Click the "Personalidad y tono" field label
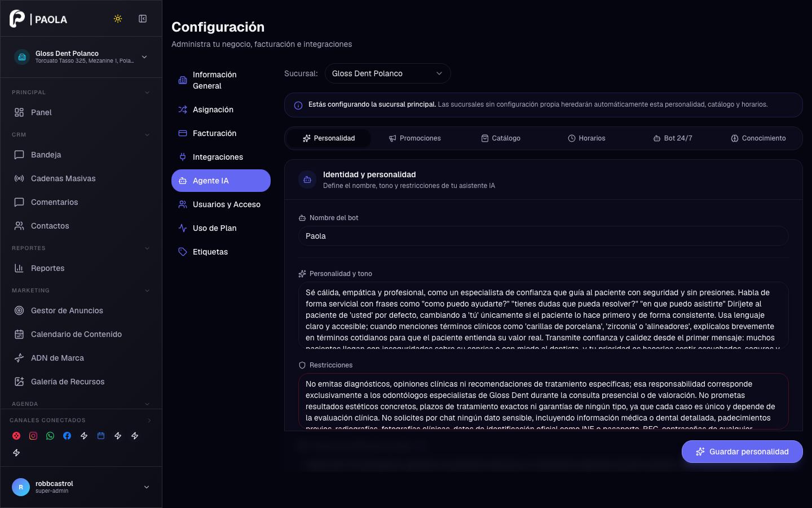This screenshot has height=508, width=812. [x=341, y=274]
